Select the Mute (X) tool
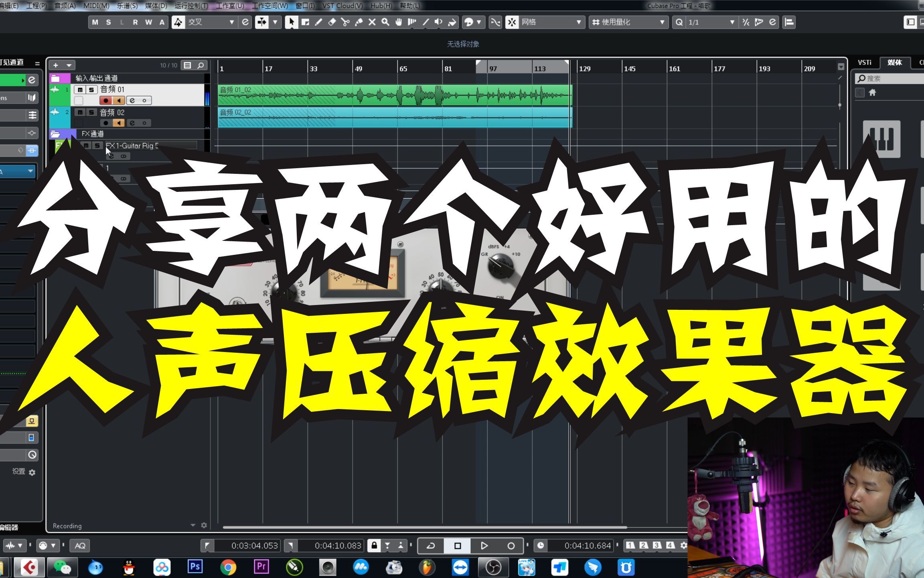This screenshot has height=578, width=924. click(372, 22)
